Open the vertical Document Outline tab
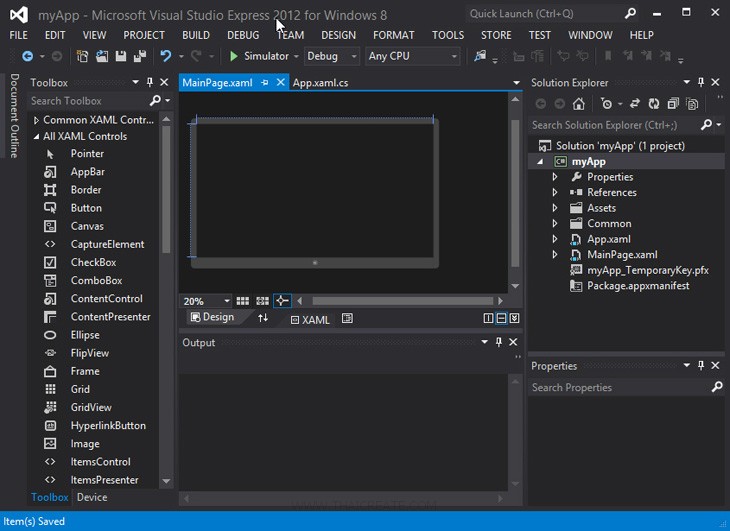Viewport: 730px width, 531px height. (14, 115)
